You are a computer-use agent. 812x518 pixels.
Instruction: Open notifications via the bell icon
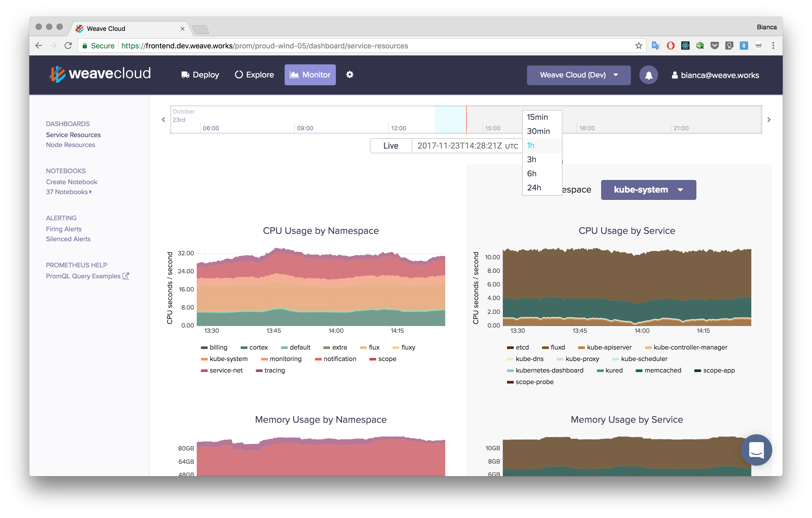(x=649, y=75)
